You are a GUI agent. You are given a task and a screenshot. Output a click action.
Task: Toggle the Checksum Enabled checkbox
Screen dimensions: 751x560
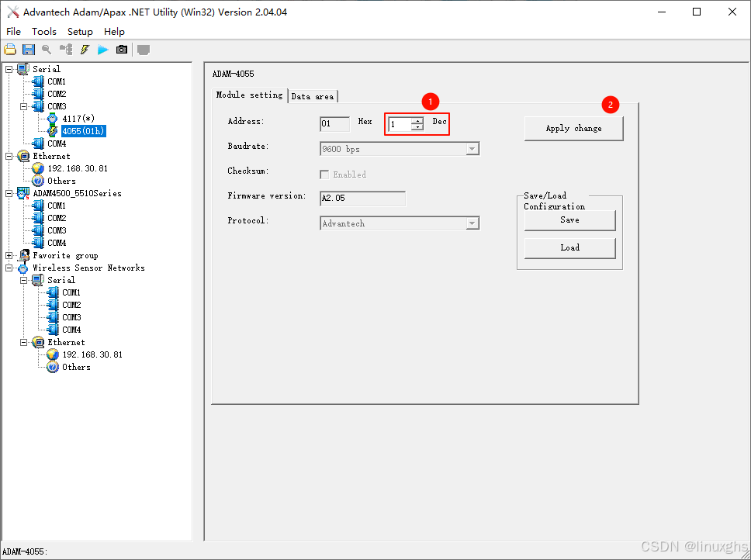[324, 175]
